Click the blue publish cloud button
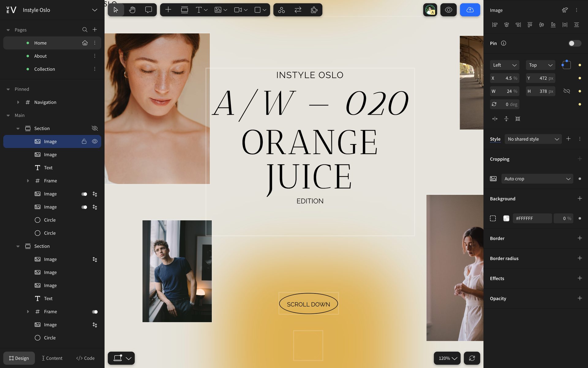 point(470,10)
